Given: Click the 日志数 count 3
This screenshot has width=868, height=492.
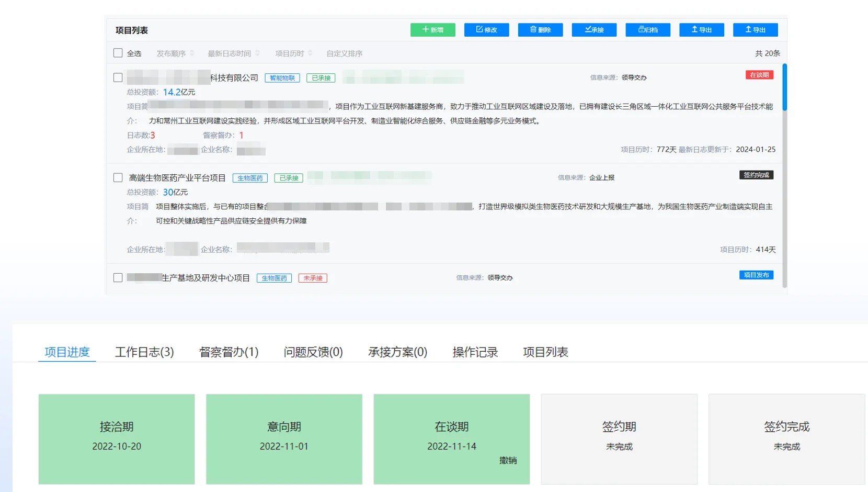Looking at the screenshot, I should pos(153,135).
